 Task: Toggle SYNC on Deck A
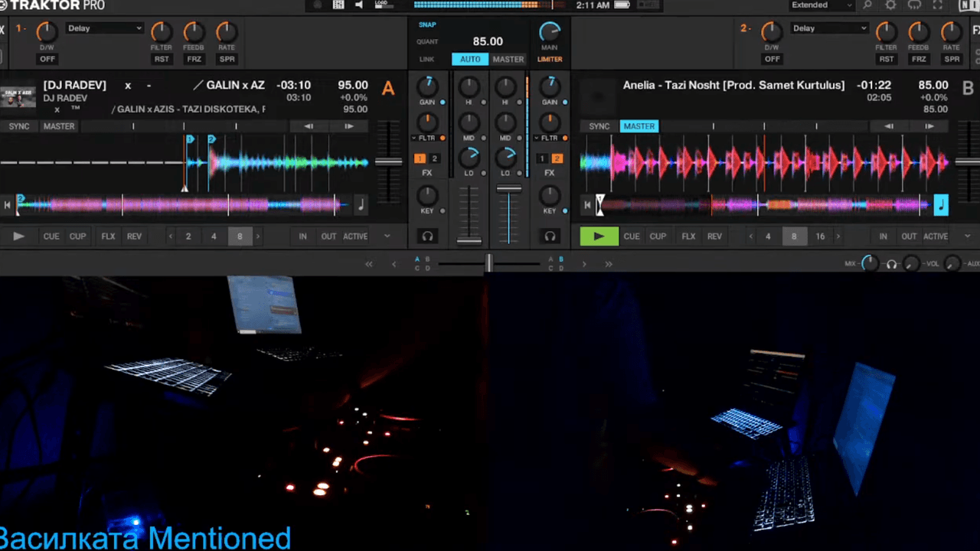point(19,126)
